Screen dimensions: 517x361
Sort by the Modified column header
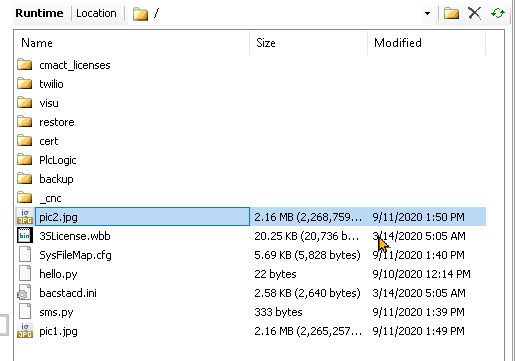pyautogui.click(x=427, y=43)
